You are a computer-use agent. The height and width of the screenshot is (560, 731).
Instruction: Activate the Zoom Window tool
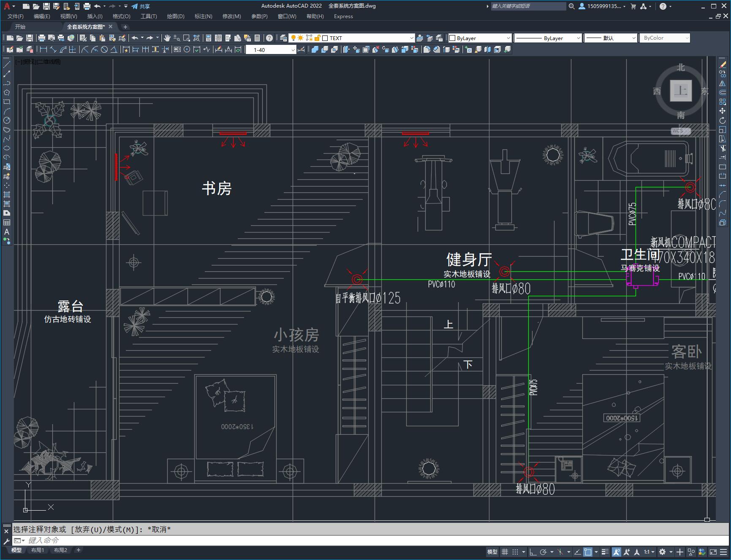[186, 38]
